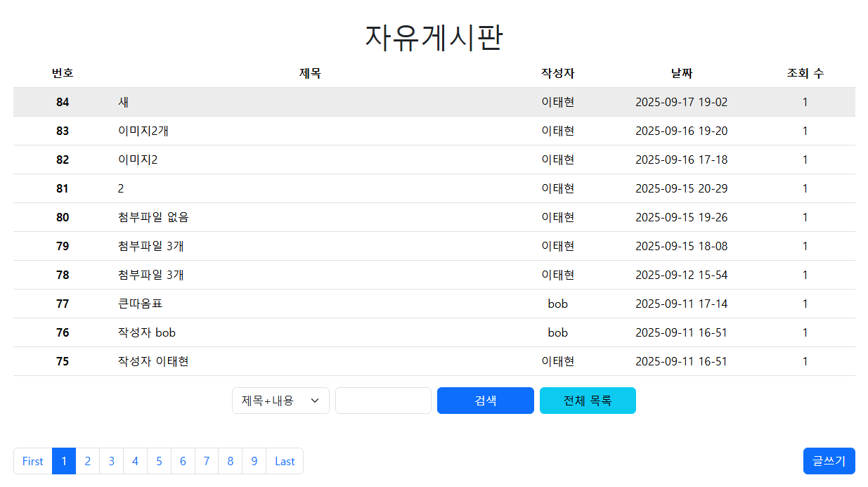The image size is (868, 487).
Task: Click the date 2025-09-15 19-26
Action: click(x=682, y=217)
